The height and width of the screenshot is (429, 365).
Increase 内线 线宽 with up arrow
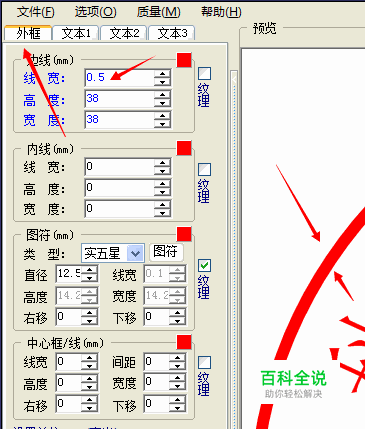[x=162, y=163]
